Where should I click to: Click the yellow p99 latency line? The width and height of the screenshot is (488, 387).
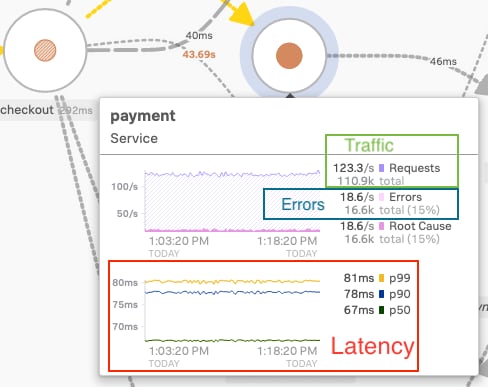click(x=232, y=282)
